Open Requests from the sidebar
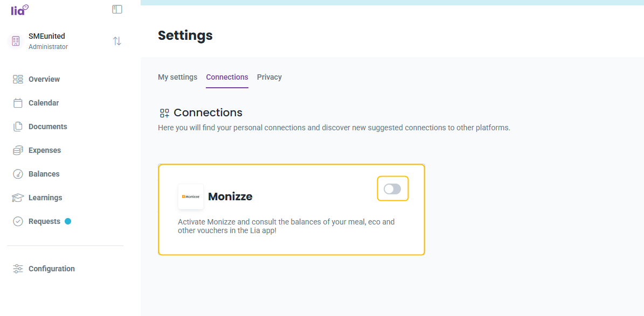This screenshot has width=644, height=316. point(44,222)
